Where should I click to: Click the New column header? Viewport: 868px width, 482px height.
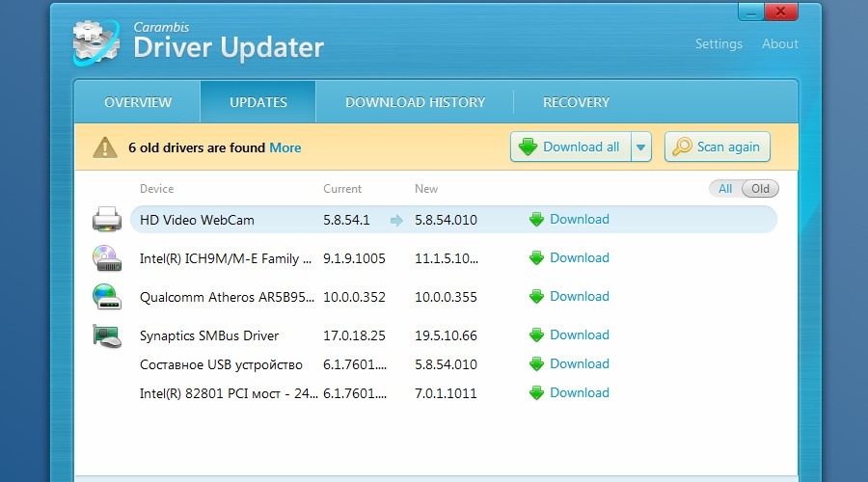coord(426,189)
